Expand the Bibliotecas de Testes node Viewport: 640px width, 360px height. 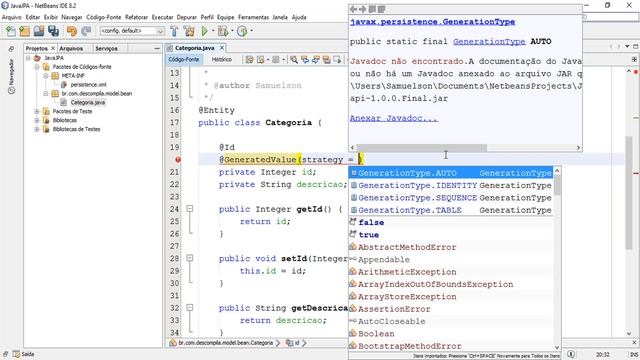pos(37,129)
